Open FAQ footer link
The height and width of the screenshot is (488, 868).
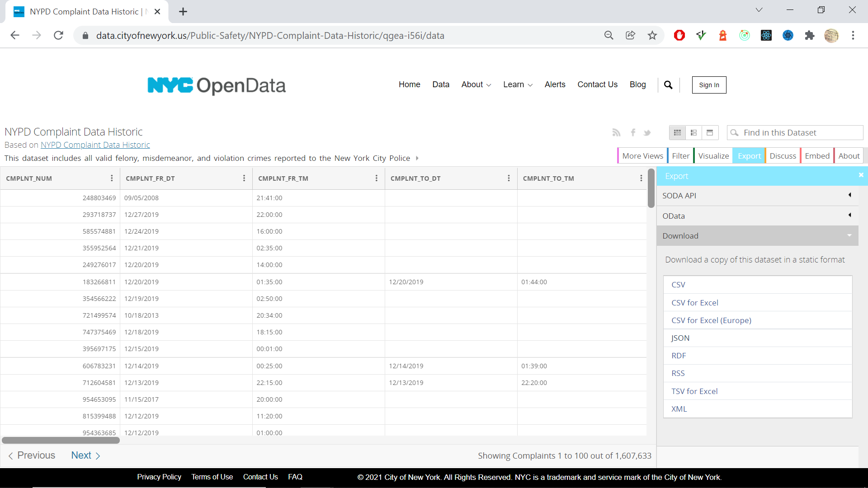click(295, 477)
